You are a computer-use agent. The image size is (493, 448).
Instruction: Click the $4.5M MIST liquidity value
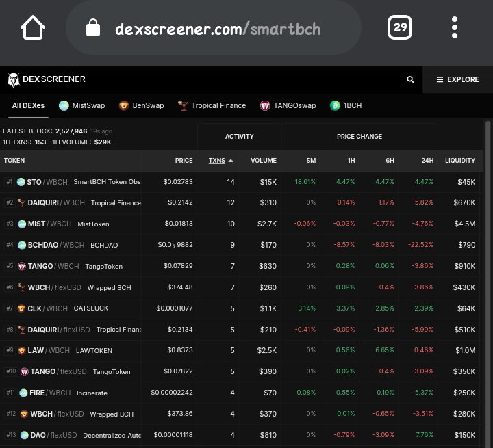click(465, 224)
